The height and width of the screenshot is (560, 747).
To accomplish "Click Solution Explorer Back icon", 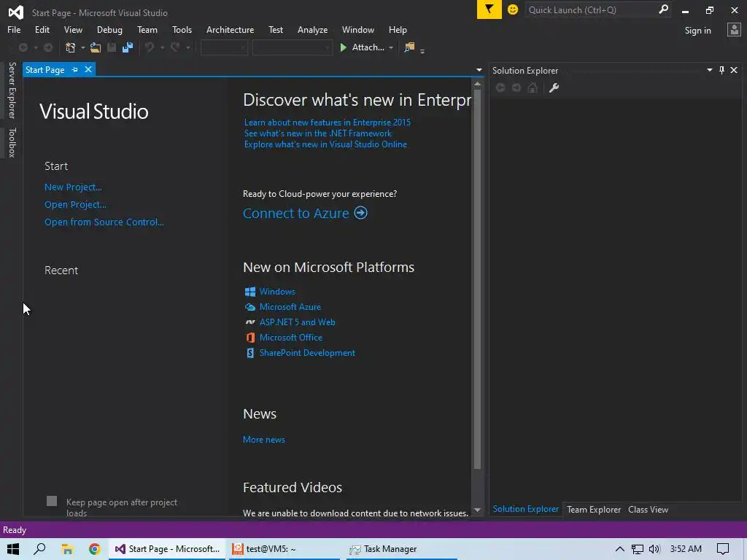I will (x=500, y=87).
